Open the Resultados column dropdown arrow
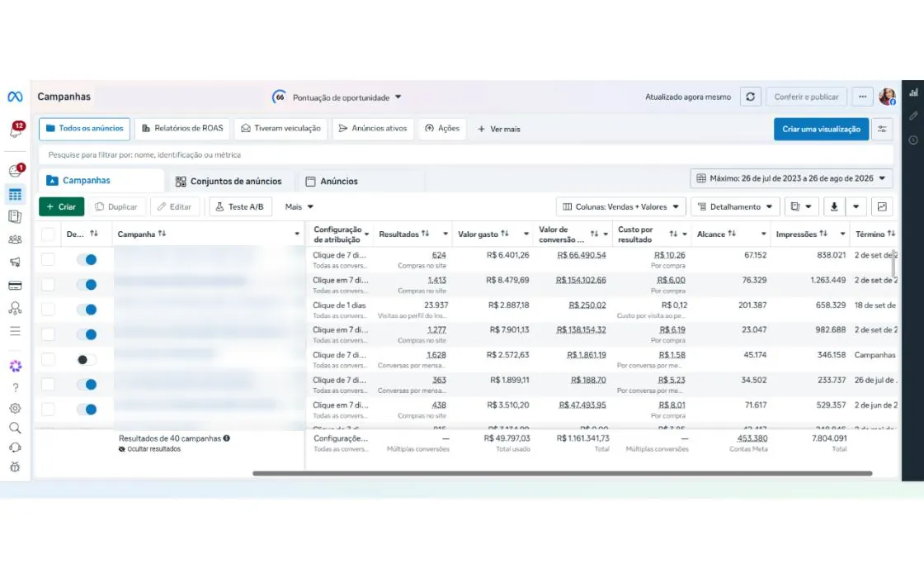 pyautogui.click(x=445, y=235)
